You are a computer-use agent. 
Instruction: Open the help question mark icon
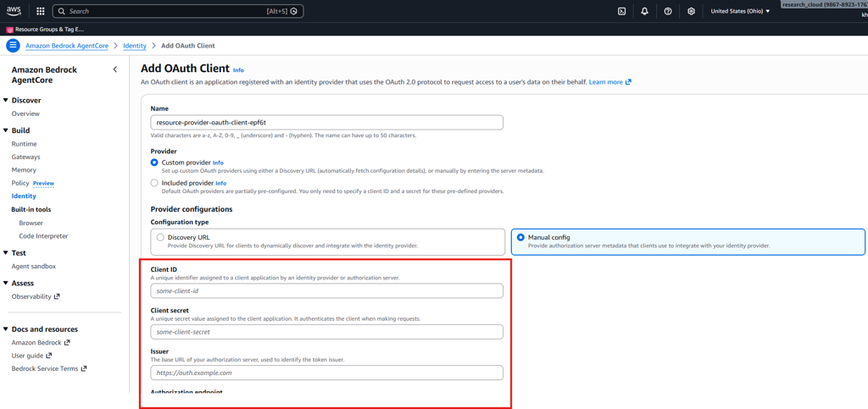click(x=668, y=11)
